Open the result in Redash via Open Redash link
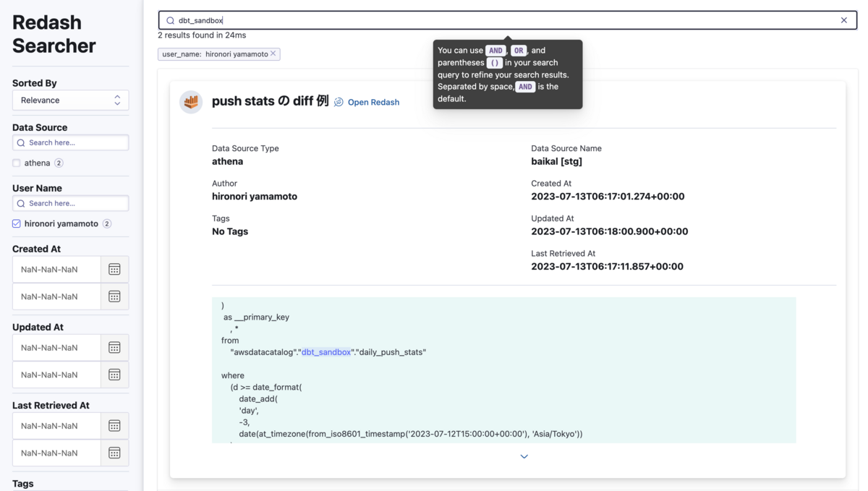Screen dimensions: 868x491 pyautogui.click(x=374, y=102)
